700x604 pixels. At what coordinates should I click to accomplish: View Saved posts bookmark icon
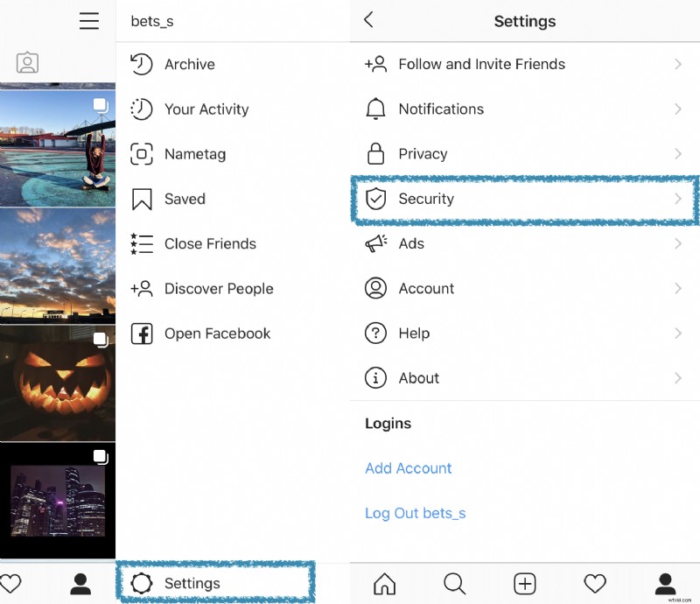[x=143, y=199]
